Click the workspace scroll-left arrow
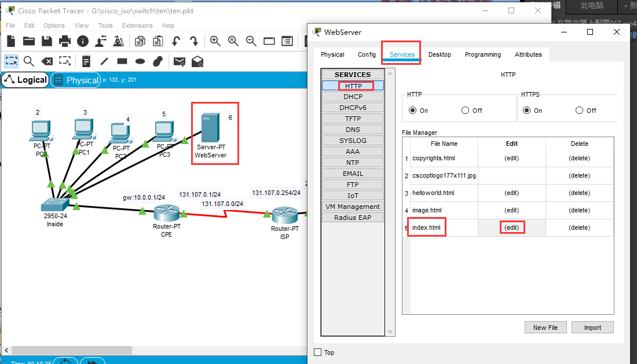The image size is (637, 364). 6,350
